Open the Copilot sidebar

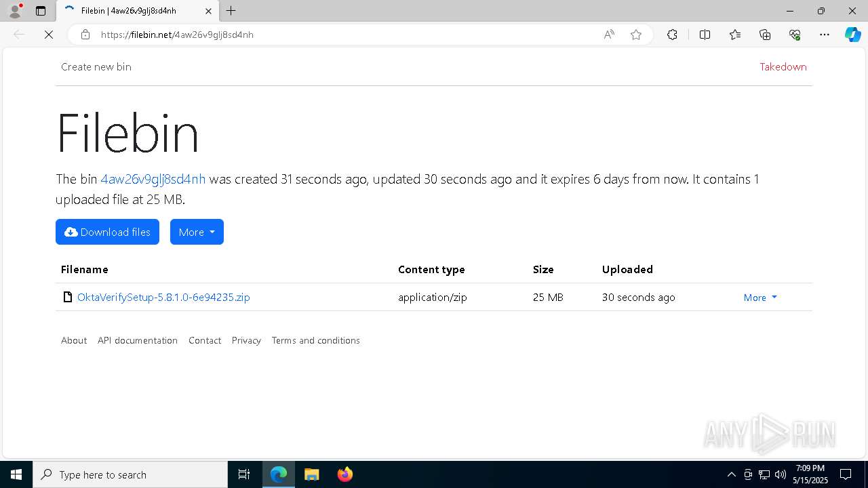point(852,35)
